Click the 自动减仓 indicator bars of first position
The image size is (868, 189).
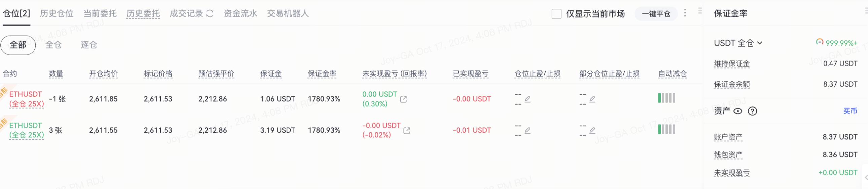coord(666,98)
